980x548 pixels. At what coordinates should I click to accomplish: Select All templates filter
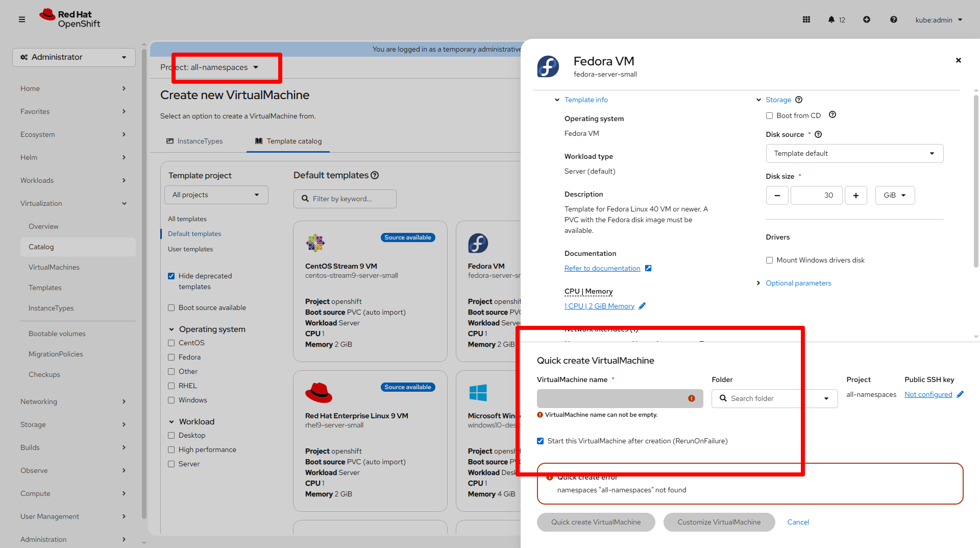[x=187, y=219]
